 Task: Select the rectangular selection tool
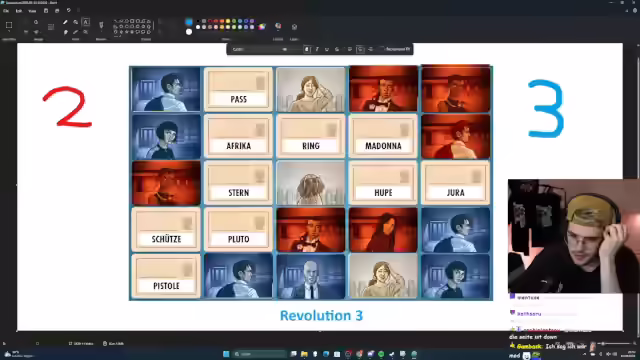point(9,25)
